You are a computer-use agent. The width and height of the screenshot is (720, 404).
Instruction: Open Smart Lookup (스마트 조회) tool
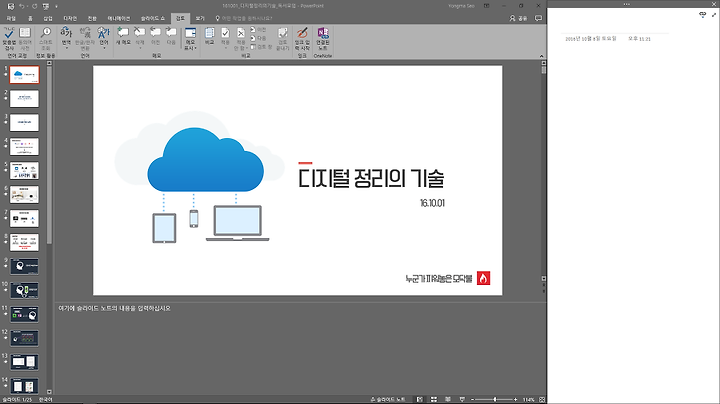click(45, 39)
